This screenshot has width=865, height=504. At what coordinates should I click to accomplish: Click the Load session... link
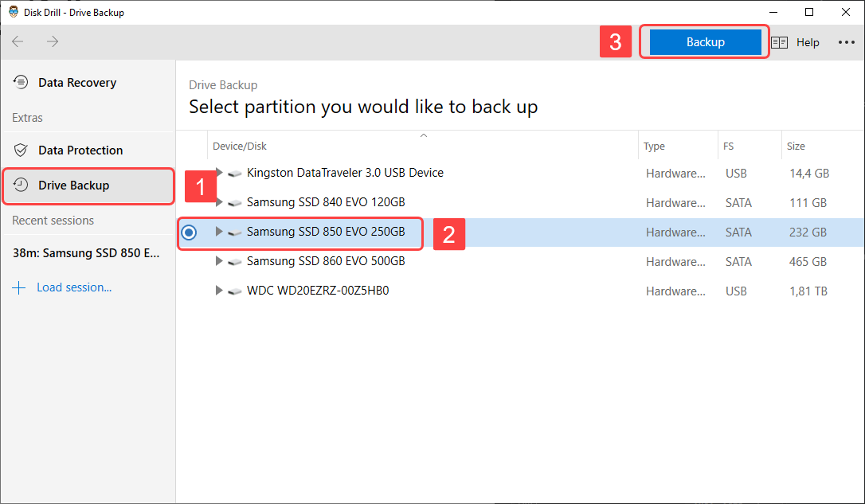coord(74,287)
